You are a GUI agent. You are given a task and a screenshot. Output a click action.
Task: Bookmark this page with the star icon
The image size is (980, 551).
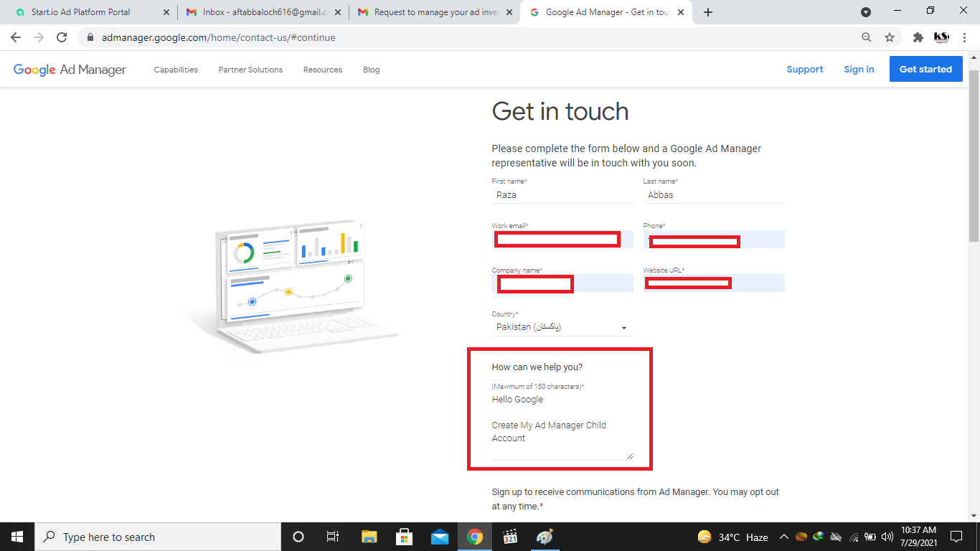pos(890,37)
